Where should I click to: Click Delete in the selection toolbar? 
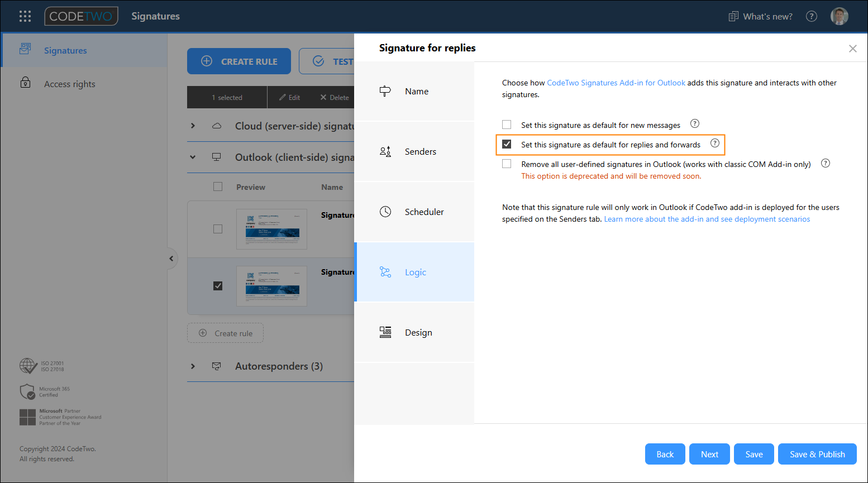coord(335,97)
